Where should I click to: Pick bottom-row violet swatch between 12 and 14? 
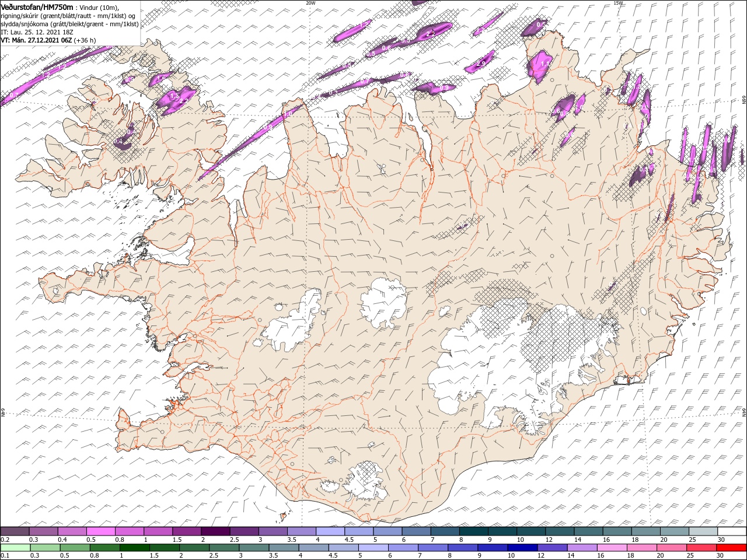coord(553,547)
